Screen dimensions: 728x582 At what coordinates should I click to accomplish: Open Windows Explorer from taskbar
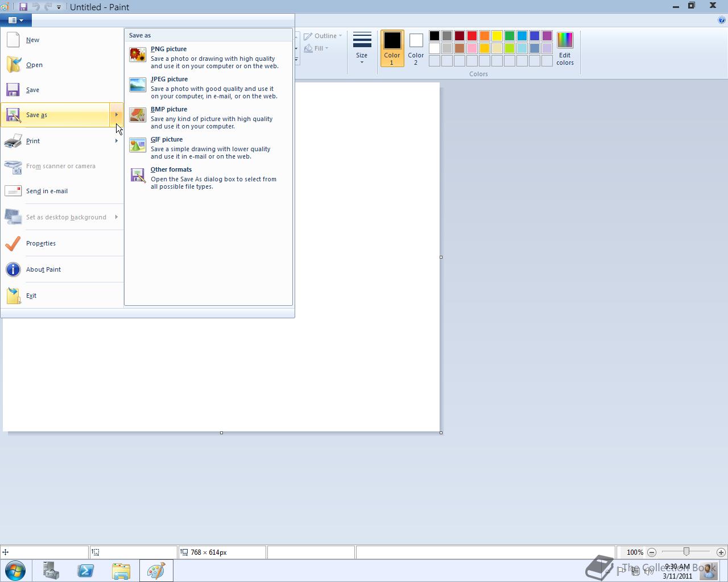pyautogui.click(x=121, y=571)
